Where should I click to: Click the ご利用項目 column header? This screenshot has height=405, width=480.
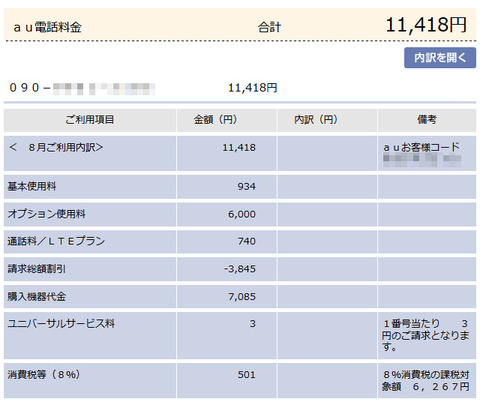point(90,120)
